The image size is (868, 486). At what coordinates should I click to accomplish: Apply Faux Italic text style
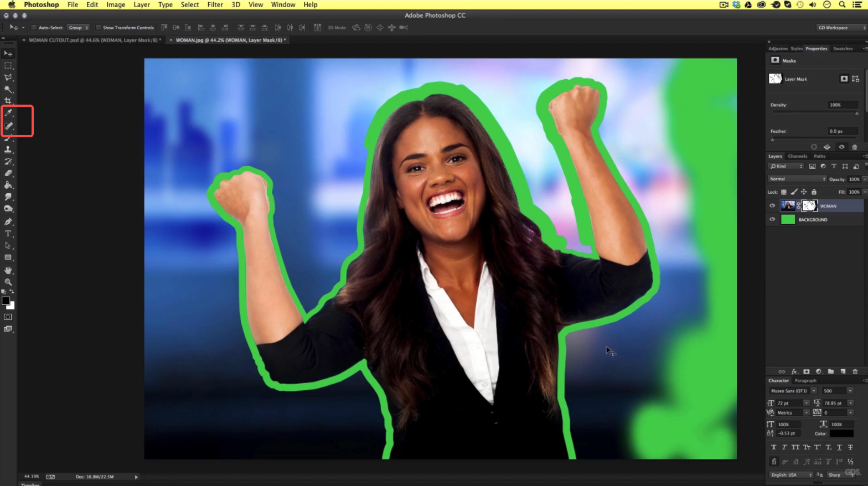[x=784, y=447]
